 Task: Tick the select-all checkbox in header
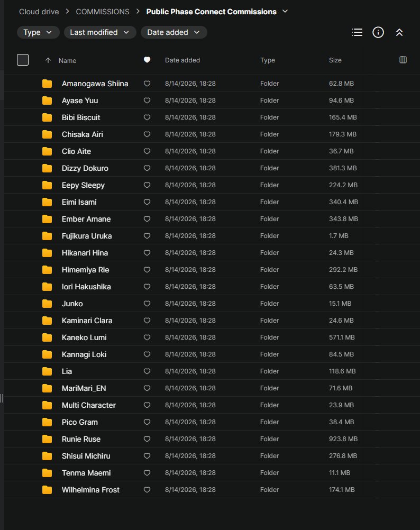tap(23, 60)
